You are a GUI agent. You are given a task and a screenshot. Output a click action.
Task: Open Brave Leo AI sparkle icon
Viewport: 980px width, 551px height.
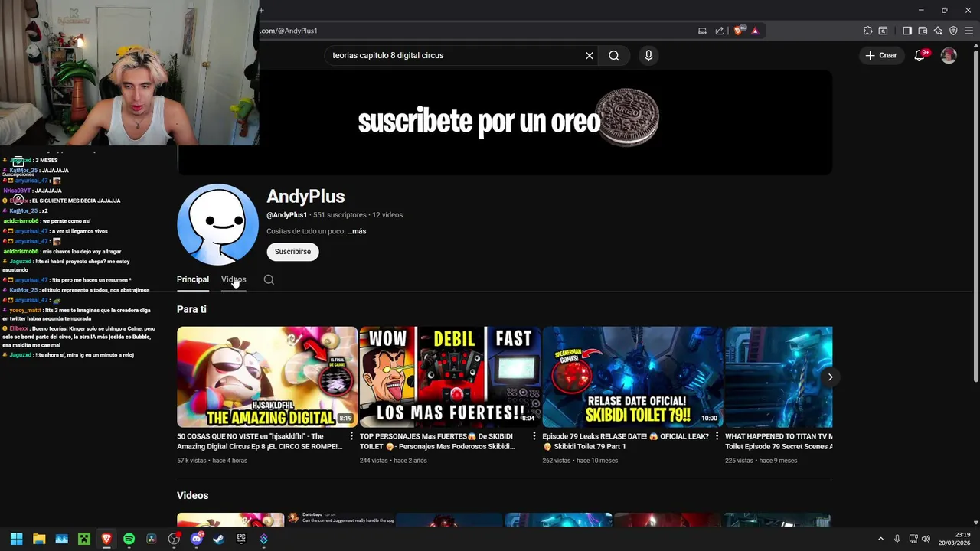(x=938, y=31)
